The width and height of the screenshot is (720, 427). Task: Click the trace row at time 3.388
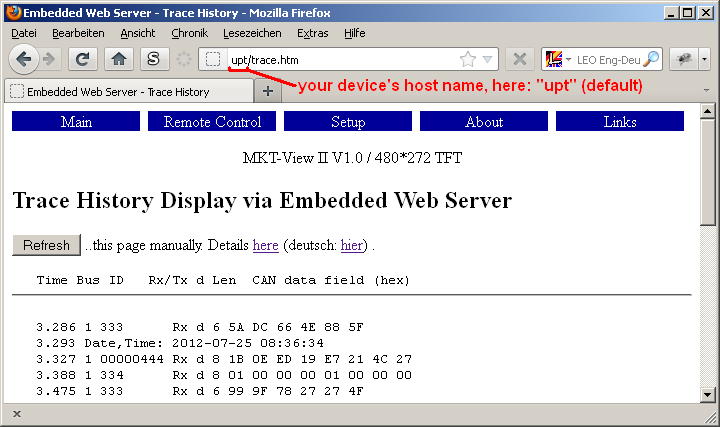pyautogui.click(x=224, y=375)
